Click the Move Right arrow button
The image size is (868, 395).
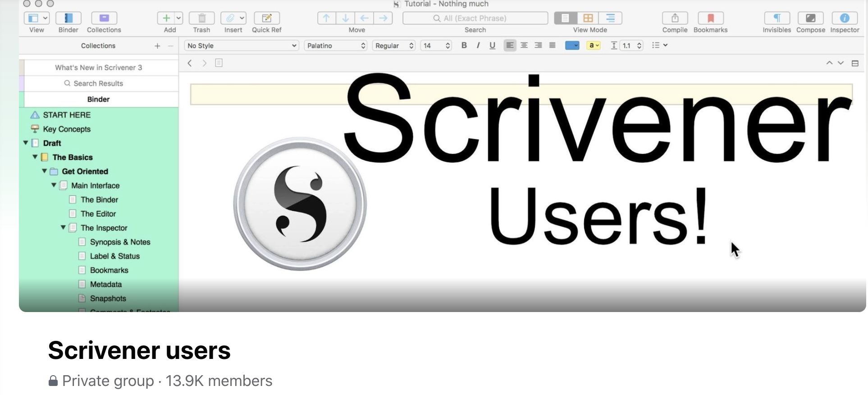click(383, 18)
